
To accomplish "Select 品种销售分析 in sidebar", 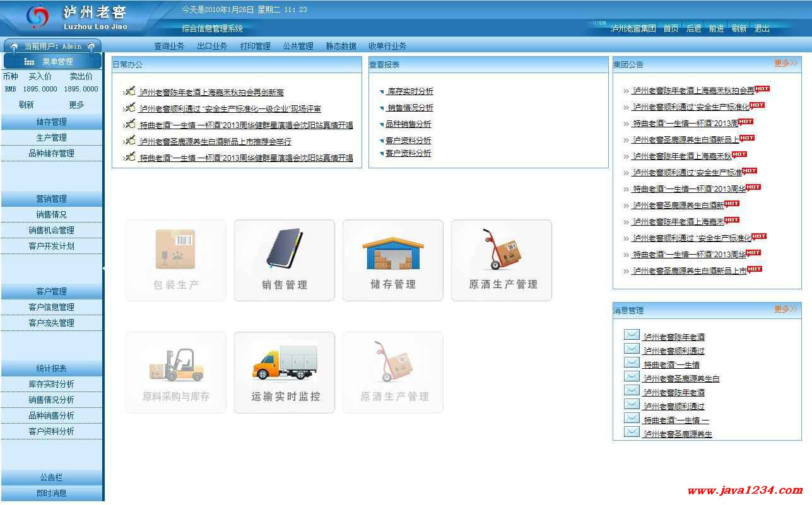I will pyautogui.click(x=51, y=415).
